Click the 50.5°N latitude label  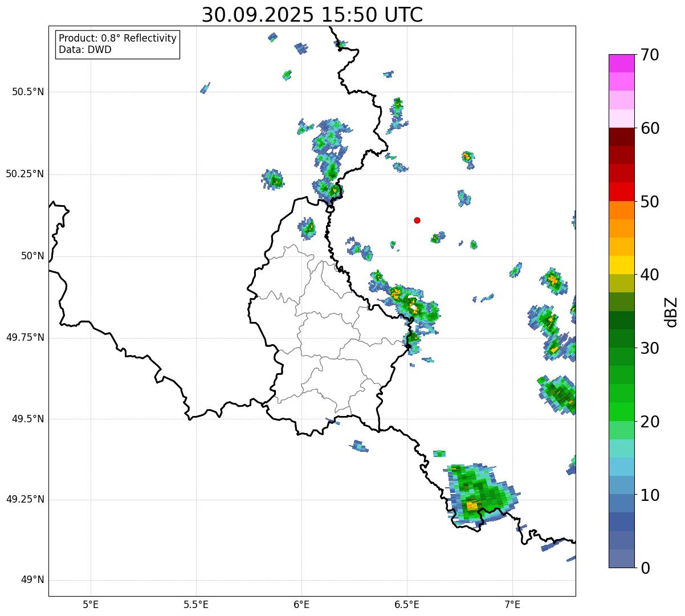click(28, 92)
